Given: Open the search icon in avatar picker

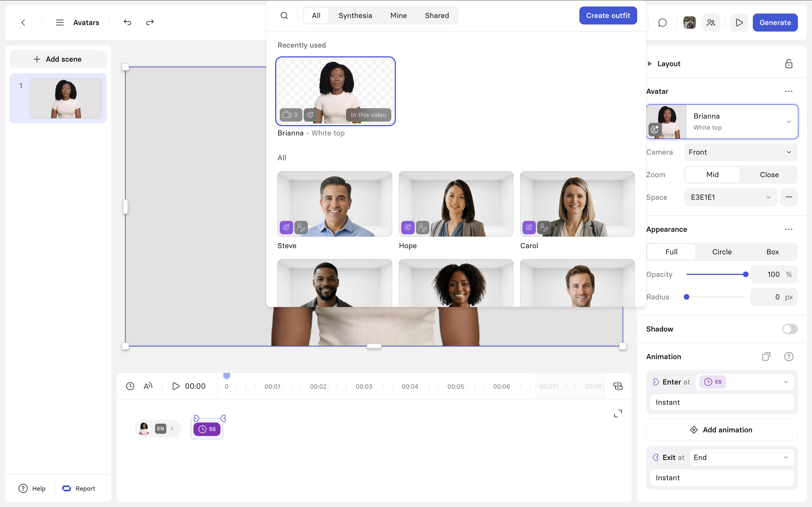Looking at the screenshot, I should (x=284, y=16).
